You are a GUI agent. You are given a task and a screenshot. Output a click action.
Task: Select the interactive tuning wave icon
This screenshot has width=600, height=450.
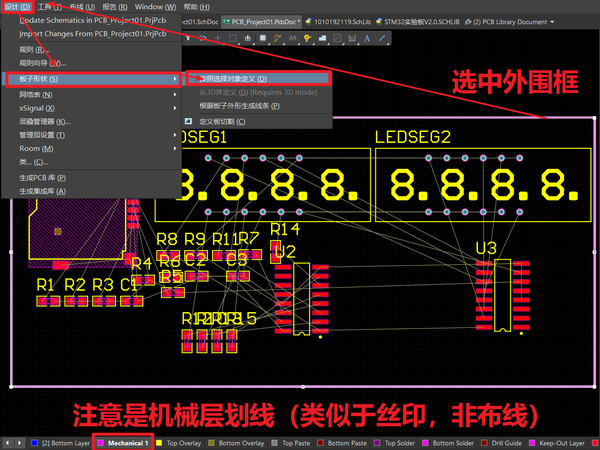[x=292, y=38]
